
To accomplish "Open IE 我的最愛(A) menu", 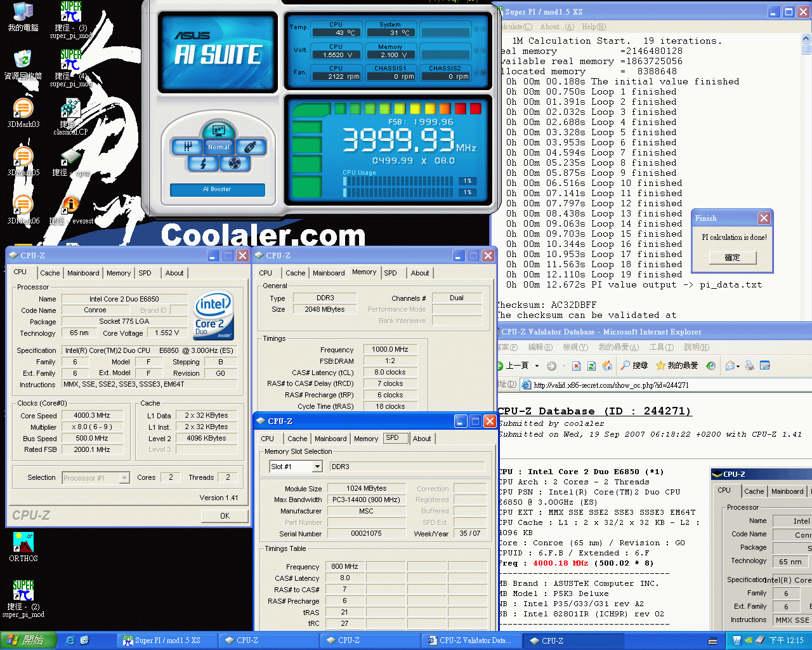I will tap(618, 347).
